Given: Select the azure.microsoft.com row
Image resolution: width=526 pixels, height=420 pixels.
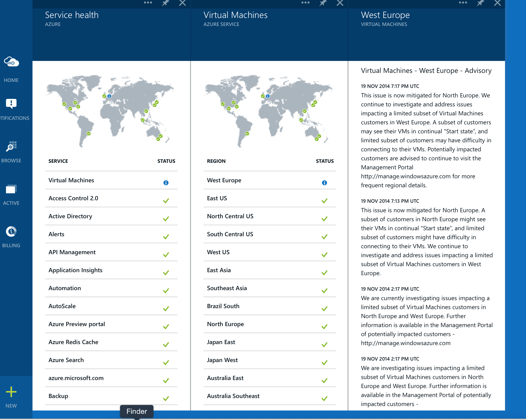Looking at the screenshot, I should [111, 378].
